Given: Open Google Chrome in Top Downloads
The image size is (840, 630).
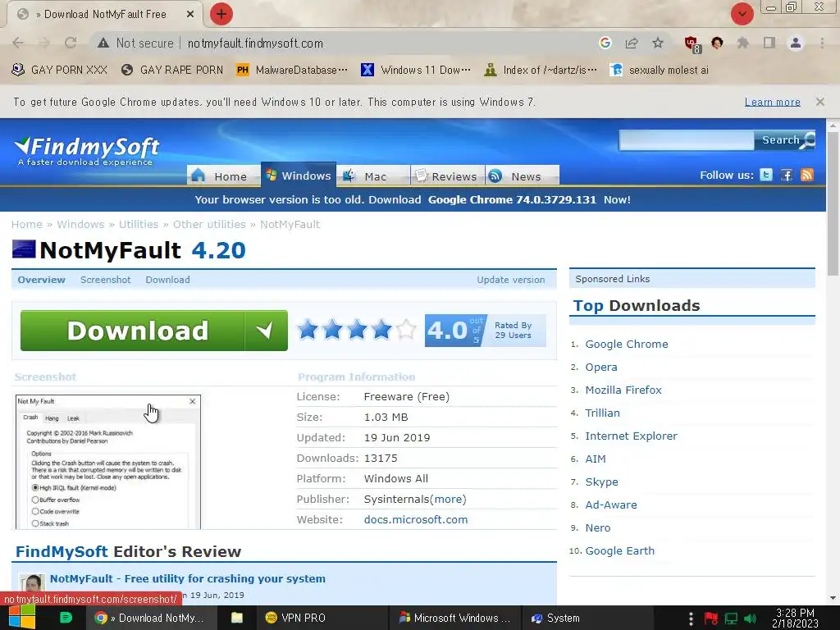Looking at the screenshot, I should [626, 344].
